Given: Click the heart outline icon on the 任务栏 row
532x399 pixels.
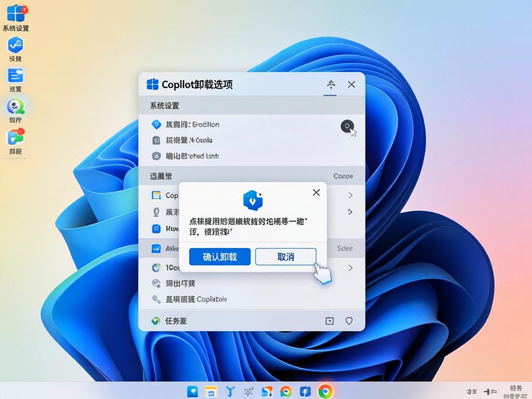Looking at the screenshot, I should click(349, 320).
